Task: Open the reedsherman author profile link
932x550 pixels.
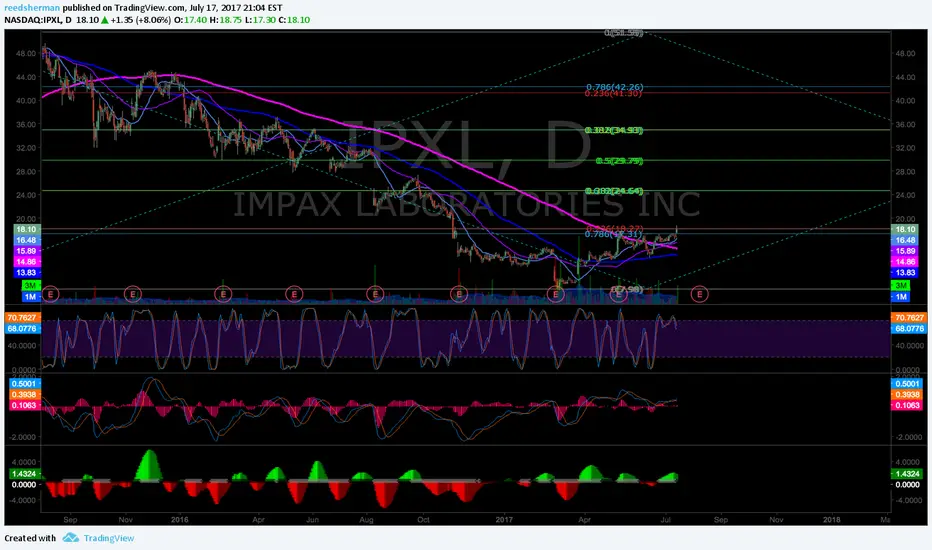Action: pyautogui.click(x=32, y=8)
